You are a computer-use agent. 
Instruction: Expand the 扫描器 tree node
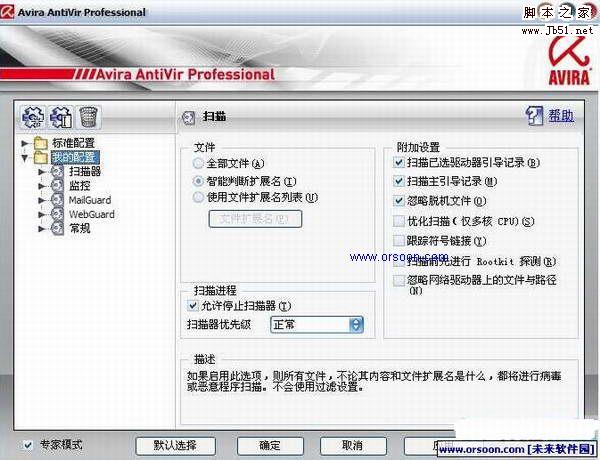pyautogui.click(x=42, y=172)
